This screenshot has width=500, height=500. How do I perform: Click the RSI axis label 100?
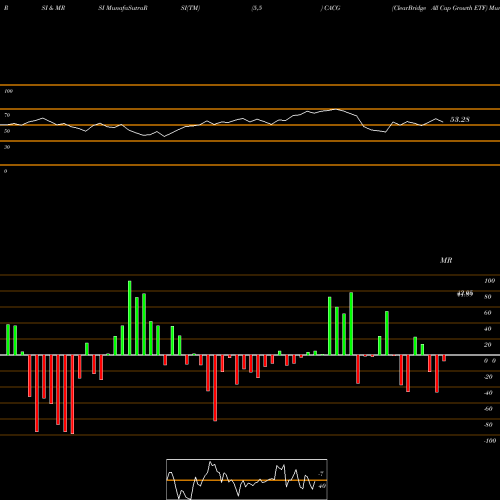click(8, 91)
